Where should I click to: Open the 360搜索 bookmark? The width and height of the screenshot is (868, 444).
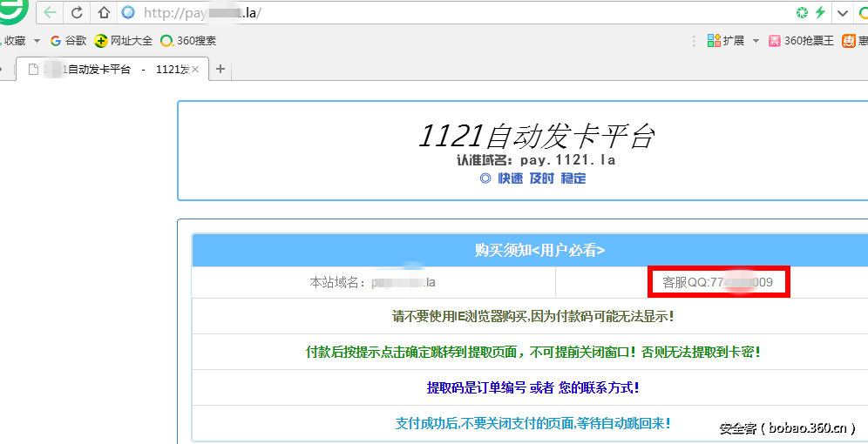[189, 40]
